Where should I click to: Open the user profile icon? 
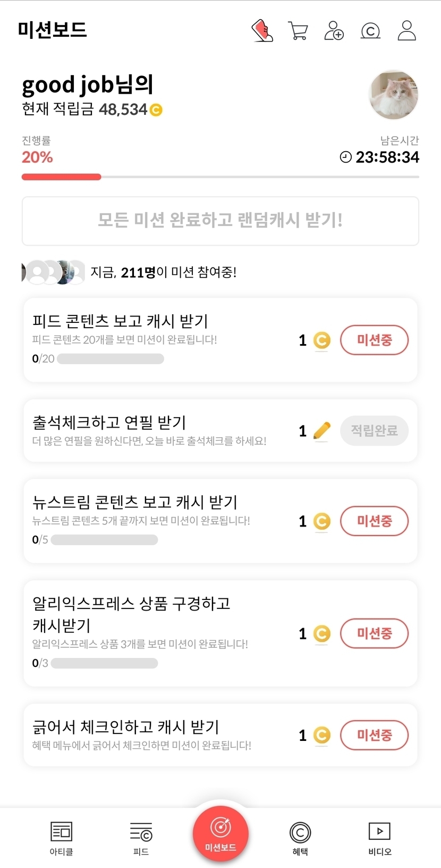click(406, 30)
